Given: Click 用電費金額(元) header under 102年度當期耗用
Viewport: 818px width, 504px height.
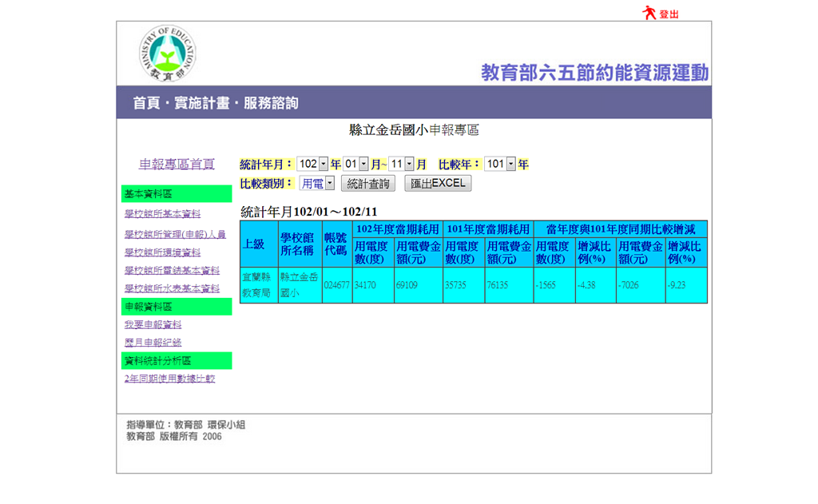Looking at the screenshot, I should coord(419,252).
